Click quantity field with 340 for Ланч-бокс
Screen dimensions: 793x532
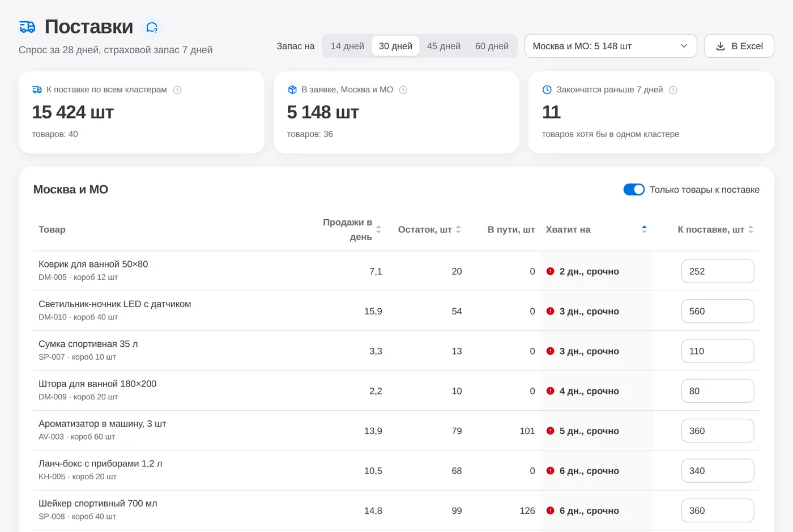(x=717, y=471)
